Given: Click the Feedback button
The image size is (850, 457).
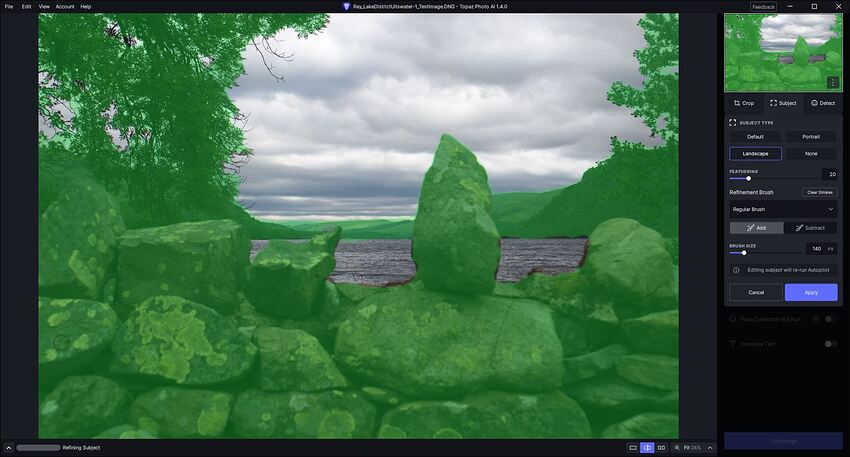Looking at the screenshot, I should [763, 7].
